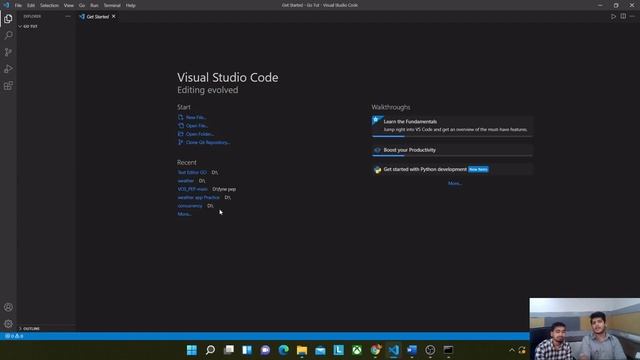Open Xbox app from taskbar

click(x=357, y=350)
